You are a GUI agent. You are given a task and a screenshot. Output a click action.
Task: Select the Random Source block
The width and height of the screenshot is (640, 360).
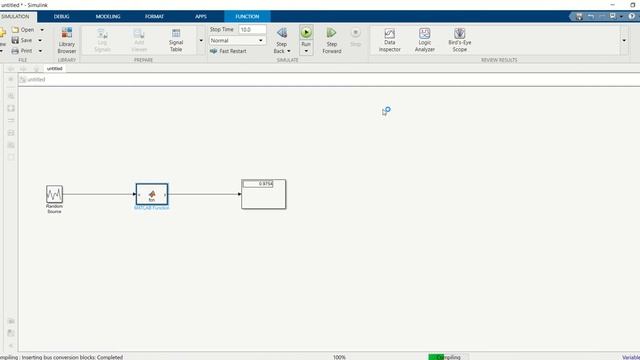54,194
